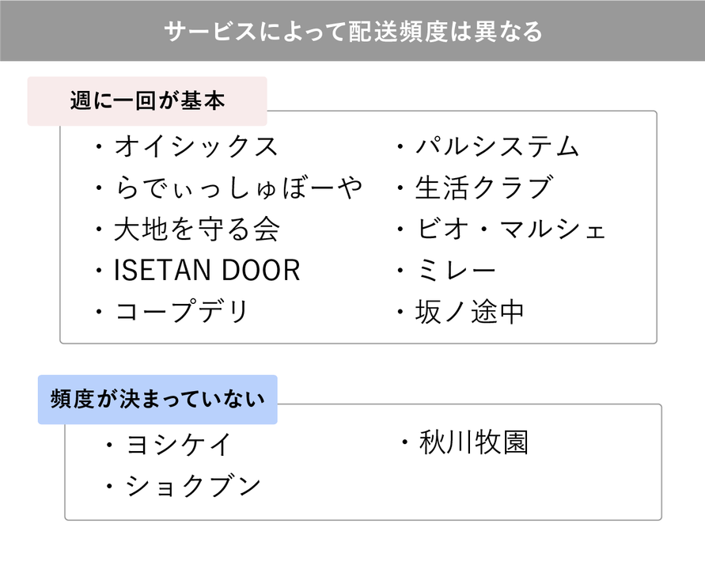Click the black bar at the bottom
This screenshot has width=705, height=588.
[352, 565]
